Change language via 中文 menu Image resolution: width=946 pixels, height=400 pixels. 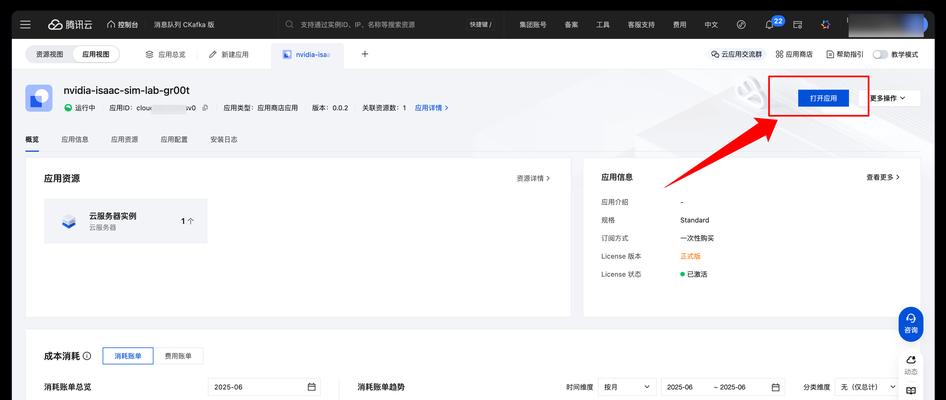point(711,25)
